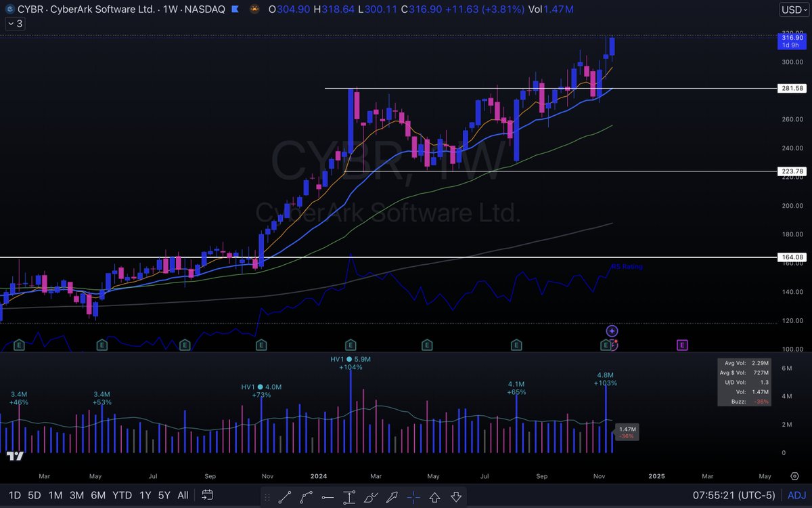Click the 4.8M +103% volume label
Image resolution: width=812 pixels, height=508 pixels.
click(606, 379)
